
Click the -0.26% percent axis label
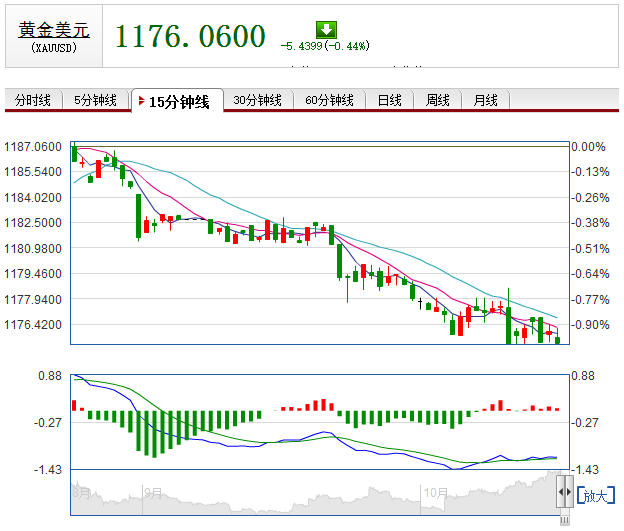[x=590, y=197]
